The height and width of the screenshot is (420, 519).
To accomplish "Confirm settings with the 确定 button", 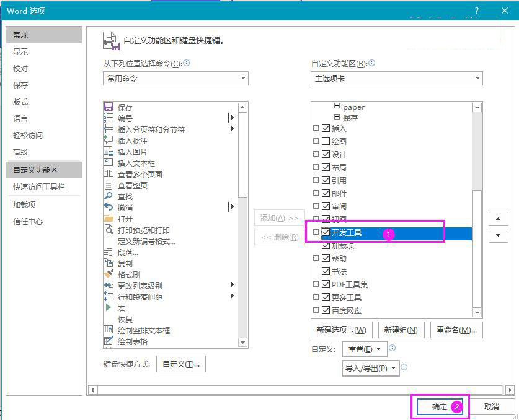I will 439,407.
